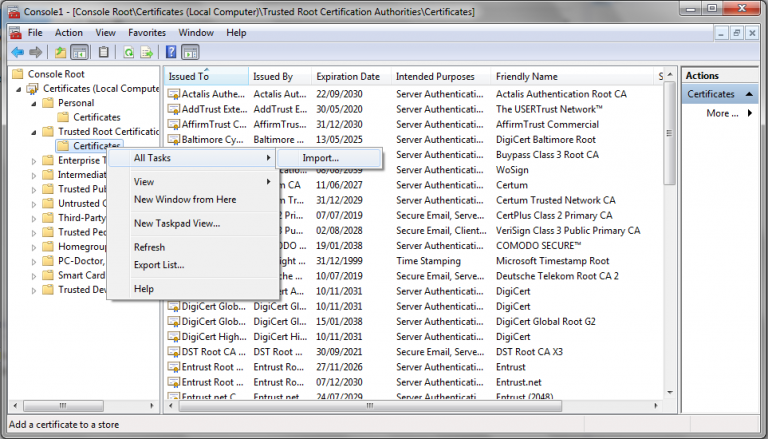Collapse the Trusted Root Certification node
The width and height of the screenshot is (768, 439).
[x=34, y=132]
